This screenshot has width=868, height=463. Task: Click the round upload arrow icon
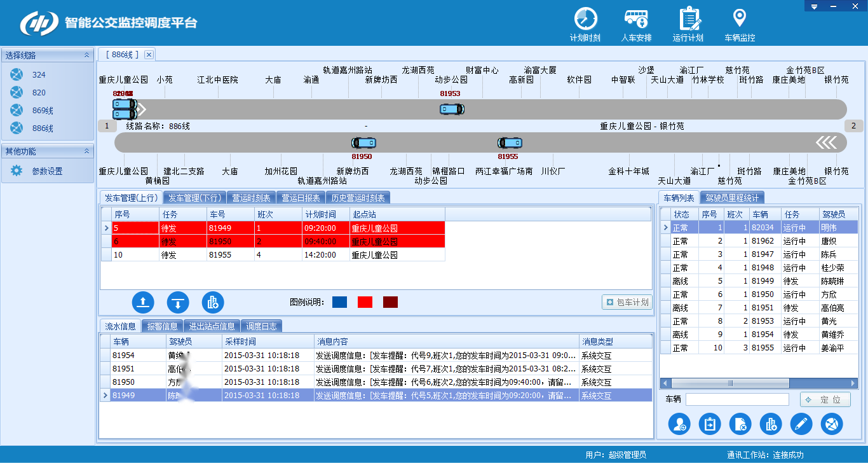(x=143, y=303)
